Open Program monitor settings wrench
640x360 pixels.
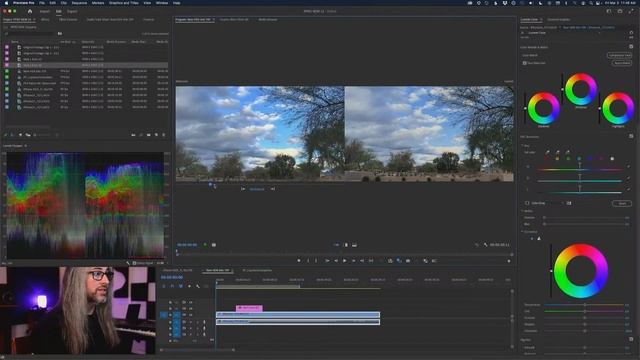(485, 245)
